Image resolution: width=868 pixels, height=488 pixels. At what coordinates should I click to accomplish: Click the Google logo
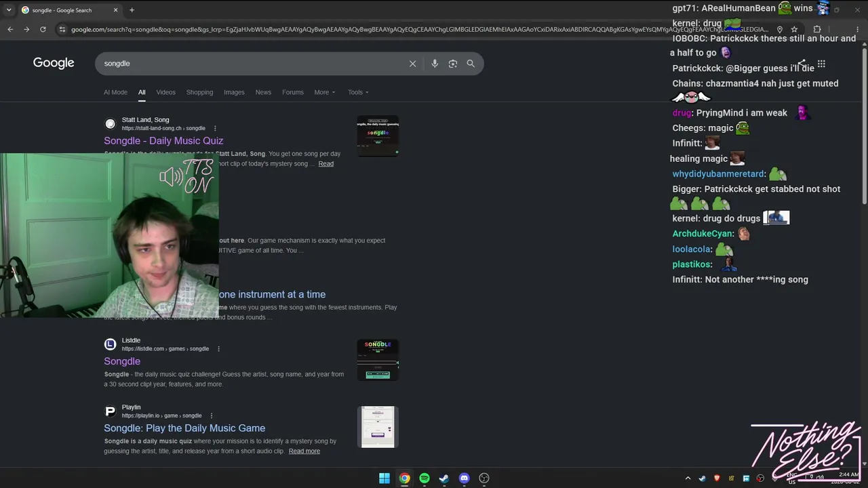click(x=54, y=63)
